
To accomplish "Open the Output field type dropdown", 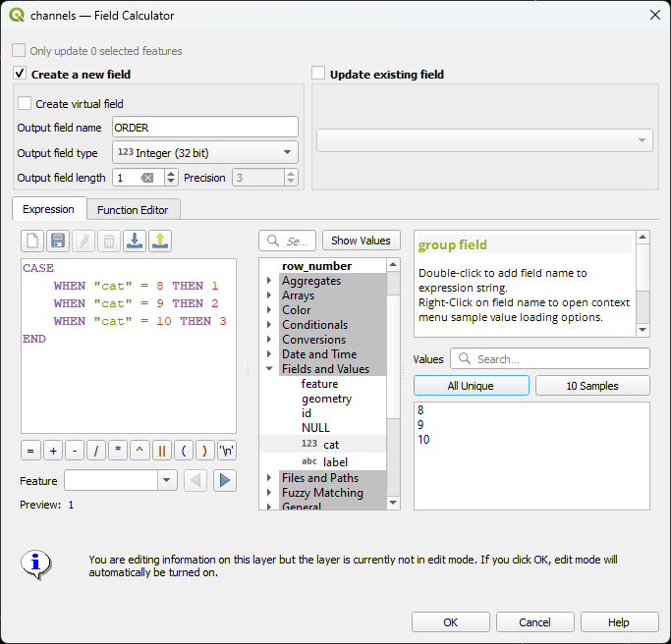I will coord(204,152).
